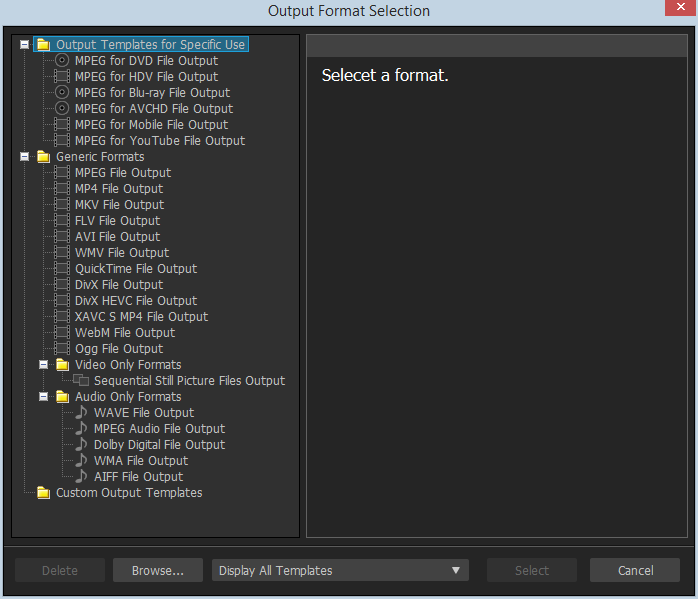This screenshot has height=599, width=698.
Task: Click the disc icon beside MPEG for DVD File Output
Action: [62, 61]
